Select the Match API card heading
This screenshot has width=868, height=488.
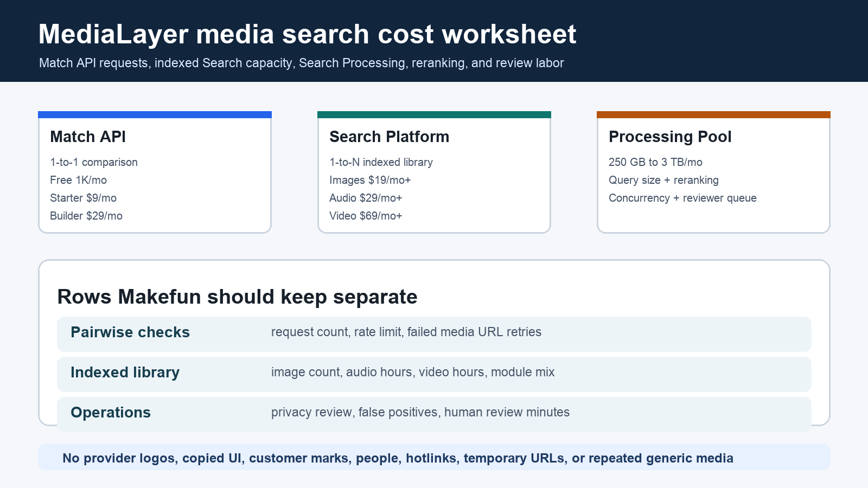[88, 137]
